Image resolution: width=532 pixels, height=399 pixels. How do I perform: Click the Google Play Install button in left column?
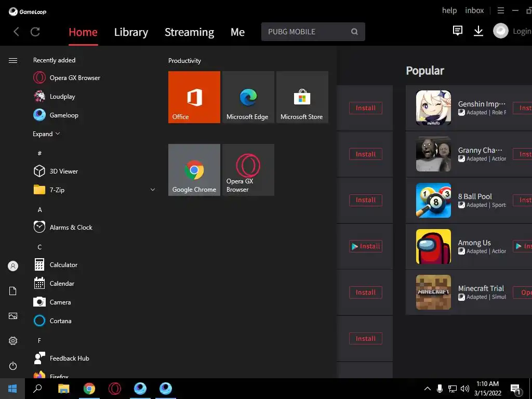pyautogui.click(x=366, y=246)
